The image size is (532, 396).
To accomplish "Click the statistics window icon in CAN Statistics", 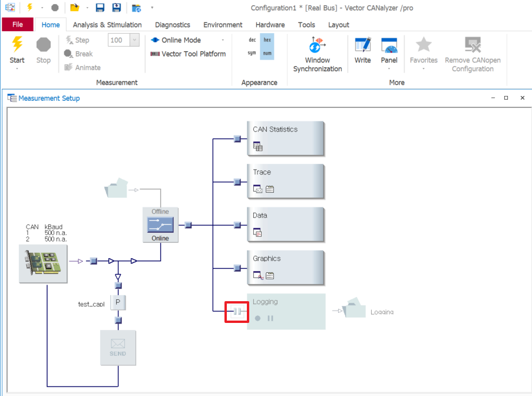I will click(258, 147).
